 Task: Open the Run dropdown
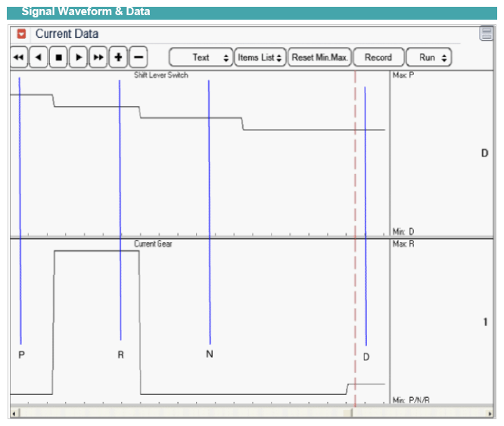[429, 58]
